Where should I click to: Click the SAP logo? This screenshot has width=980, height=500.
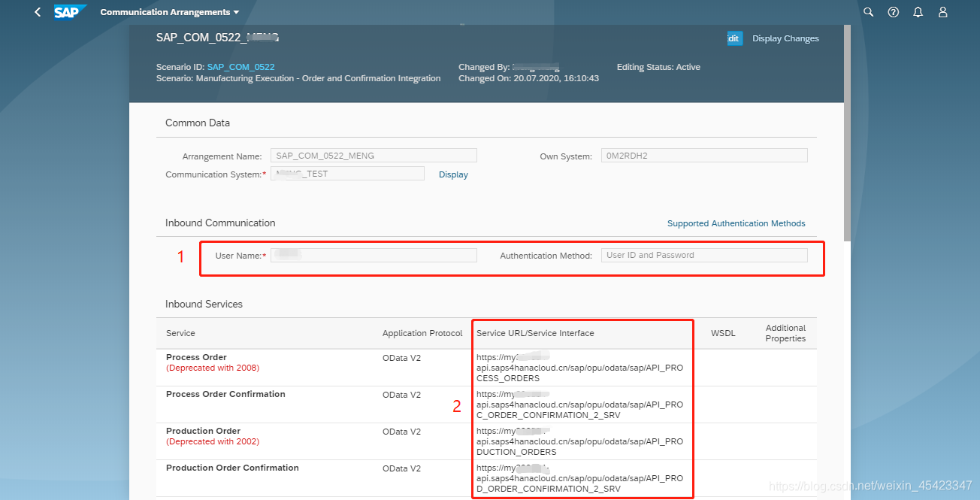click(x=70, y=12)
